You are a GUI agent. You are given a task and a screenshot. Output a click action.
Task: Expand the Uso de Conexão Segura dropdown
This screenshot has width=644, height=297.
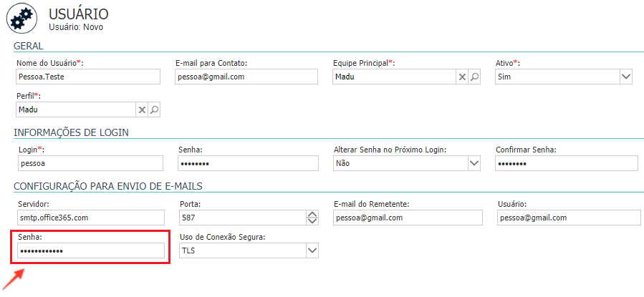coord(312,250)
